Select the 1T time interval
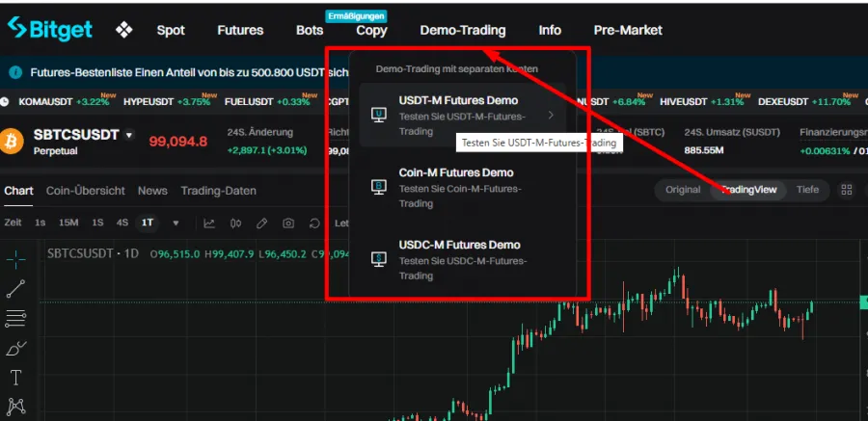 pos(148,223)
